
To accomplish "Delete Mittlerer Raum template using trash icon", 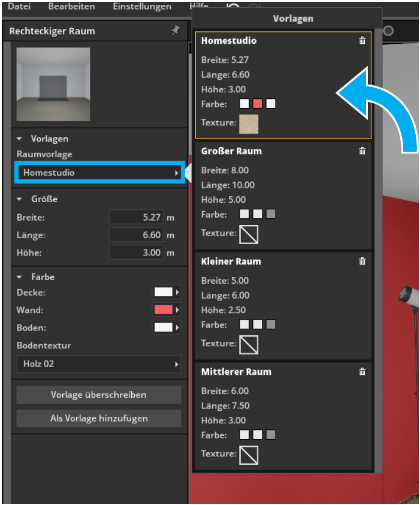I will tap(362, 372).
